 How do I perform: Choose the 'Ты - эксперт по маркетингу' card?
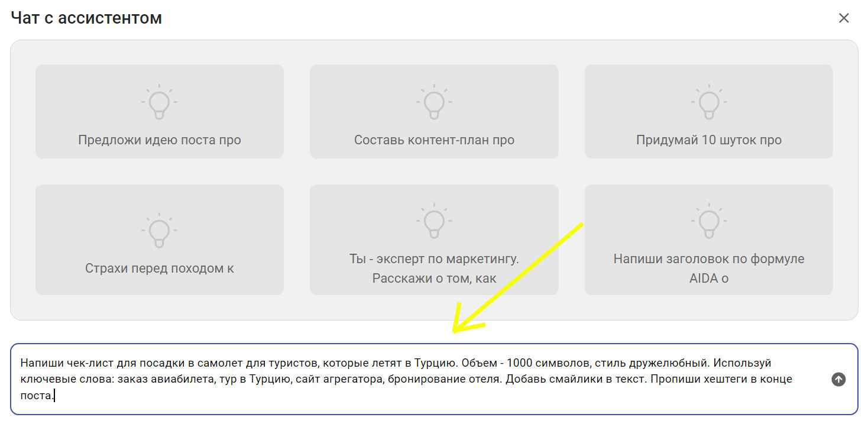[x=434, y=240]
